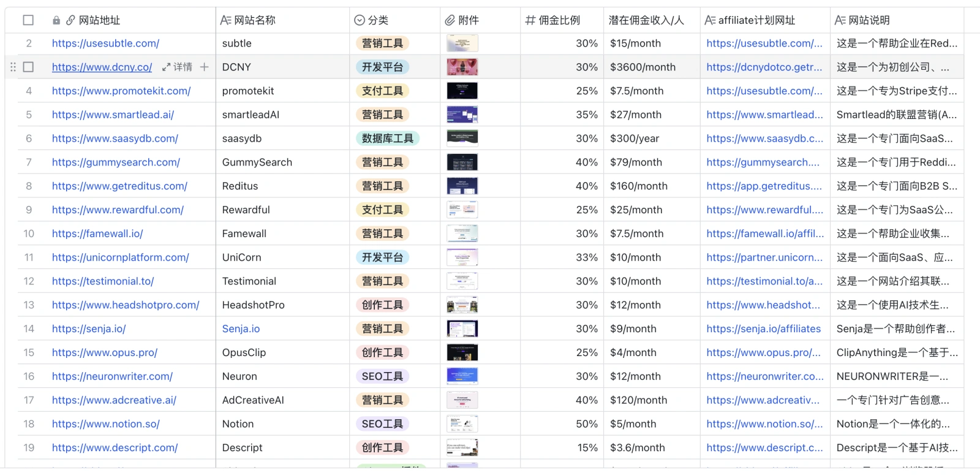This screenshot has height=475, width=980.
Task: Click the select-type icon of the 分类 column
Action: 360,20
